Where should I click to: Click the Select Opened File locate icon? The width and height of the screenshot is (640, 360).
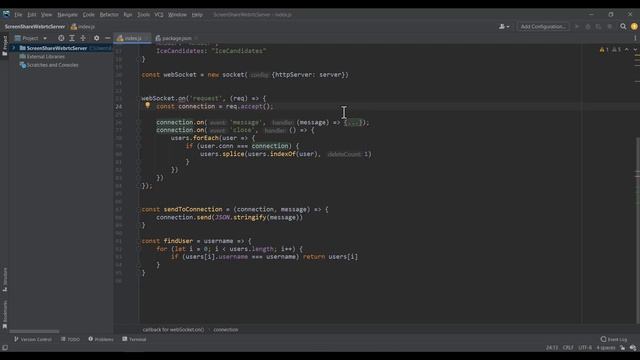point(61,38)
